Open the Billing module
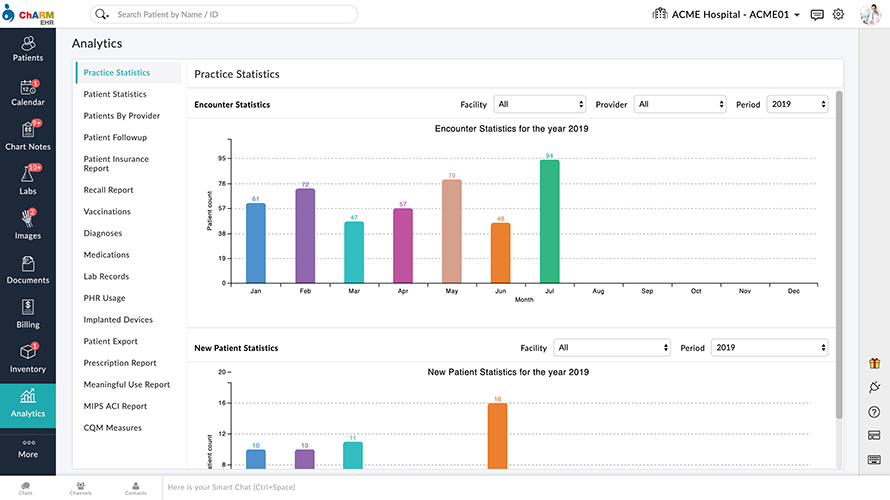Image resolution: width=890 pixels, height=500 pixels. (28, 315)
